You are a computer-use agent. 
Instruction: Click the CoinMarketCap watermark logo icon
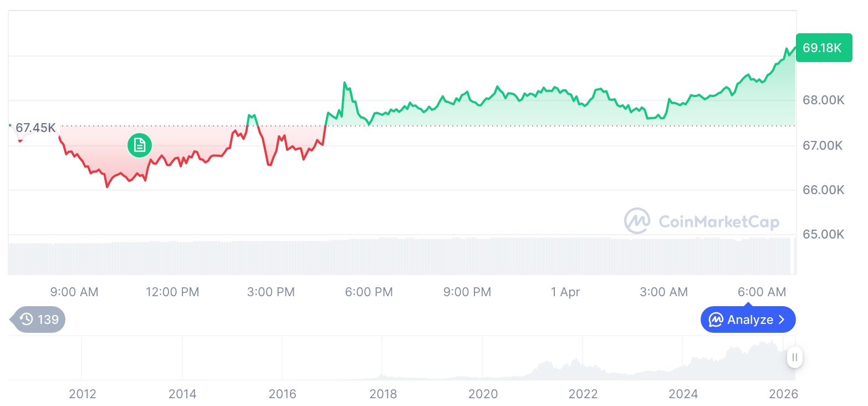tap(637, 221)
